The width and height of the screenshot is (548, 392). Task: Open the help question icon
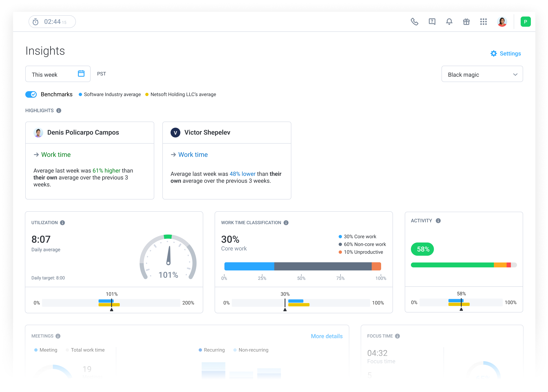432,22
